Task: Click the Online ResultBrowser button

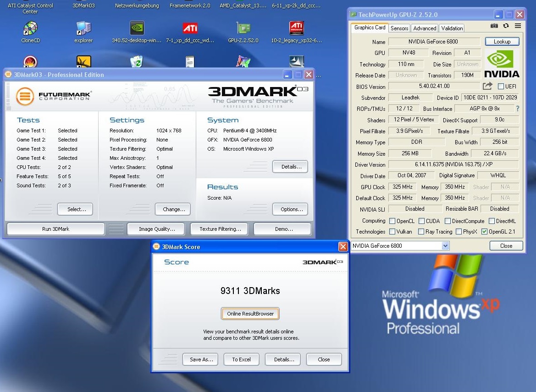Action: 250,314
